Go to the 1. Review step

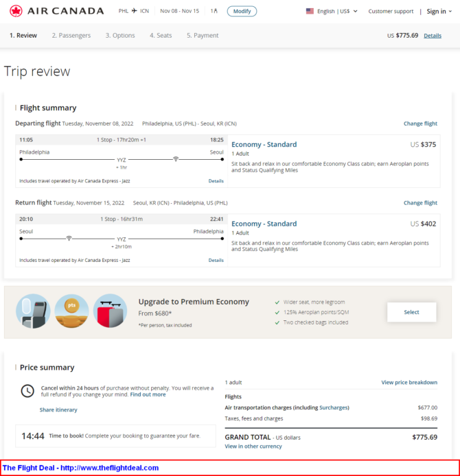coord(23,36)
